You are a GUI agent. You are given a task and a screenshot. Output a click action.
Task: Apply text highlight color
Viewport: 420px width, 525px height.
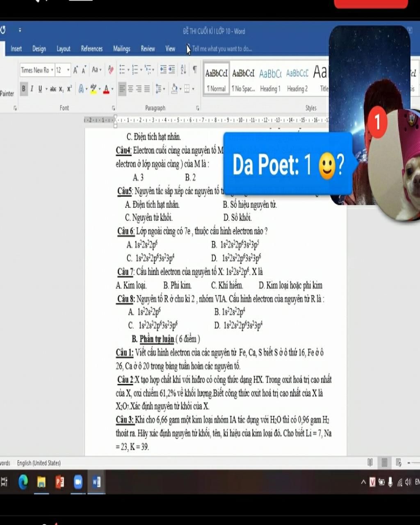[x=94, y=89]
